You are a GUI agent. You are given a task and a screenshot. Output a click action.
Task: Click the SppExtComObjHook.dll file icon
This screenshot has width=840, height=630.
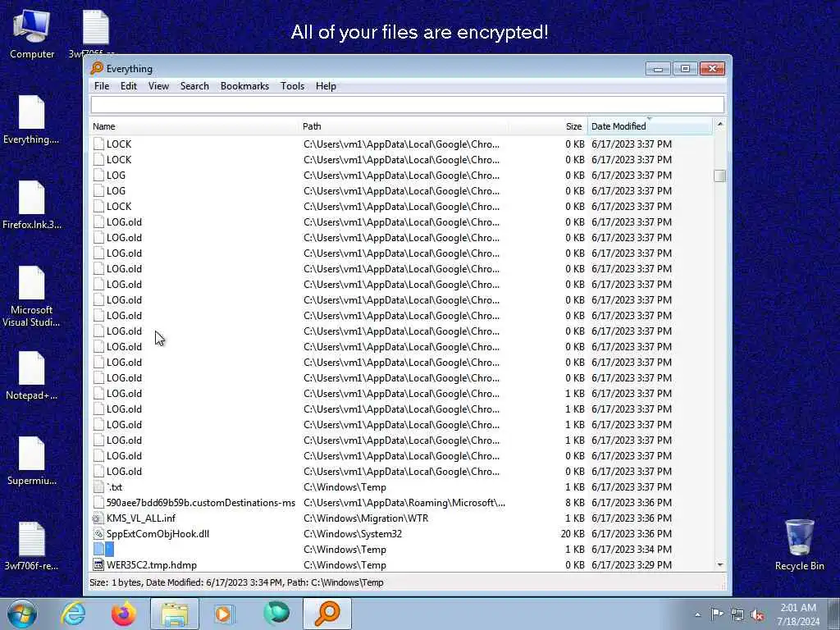(x=98, y=533)
